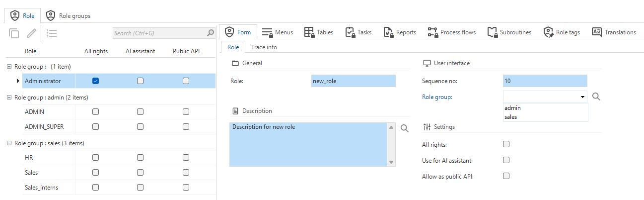The height and width of the screenshot is (200, 644).
Task: Collapse the Role group sales section
Action: pos(9,143)
